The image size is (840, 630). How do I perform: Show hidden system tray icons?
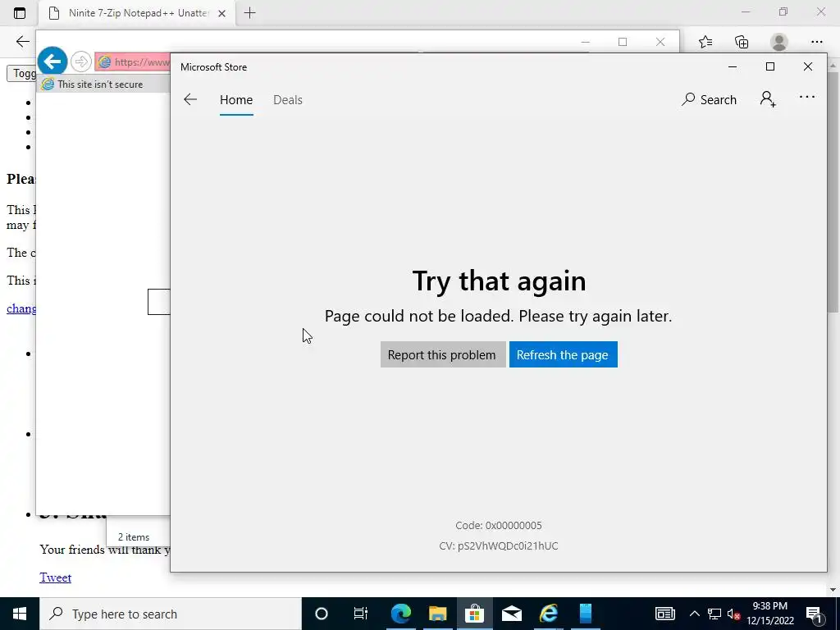[694, 614]
